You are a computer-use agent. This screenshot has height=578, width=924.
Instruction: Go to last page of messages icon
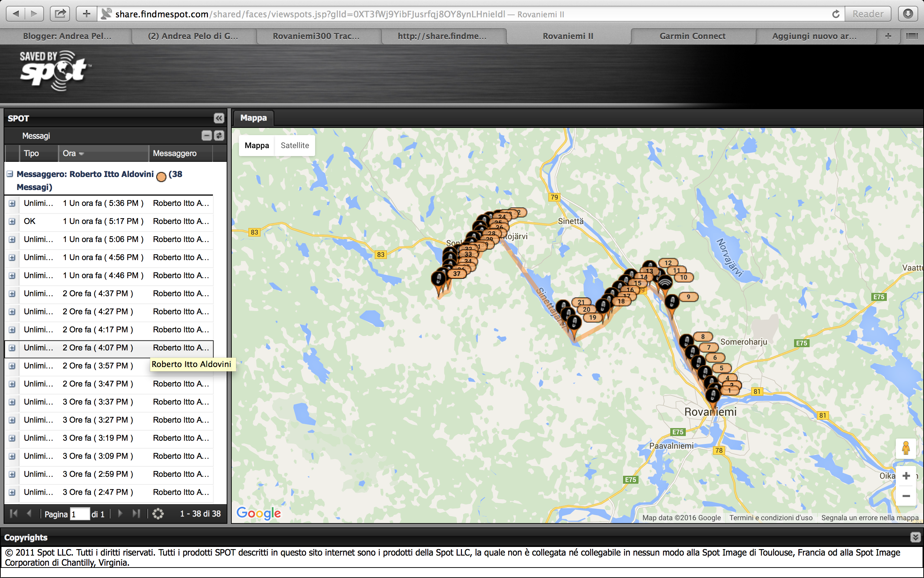136,514
